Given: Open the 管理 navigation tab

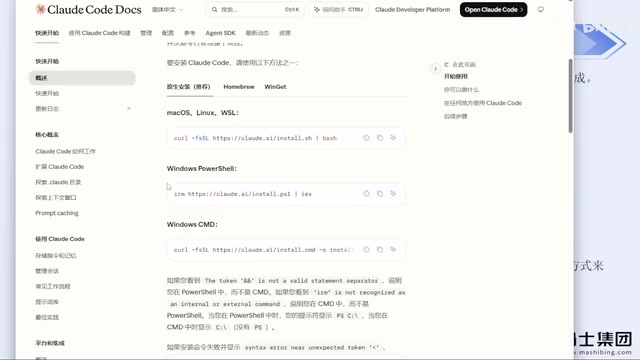Looking at the screenshot, I should coord(146,33).
